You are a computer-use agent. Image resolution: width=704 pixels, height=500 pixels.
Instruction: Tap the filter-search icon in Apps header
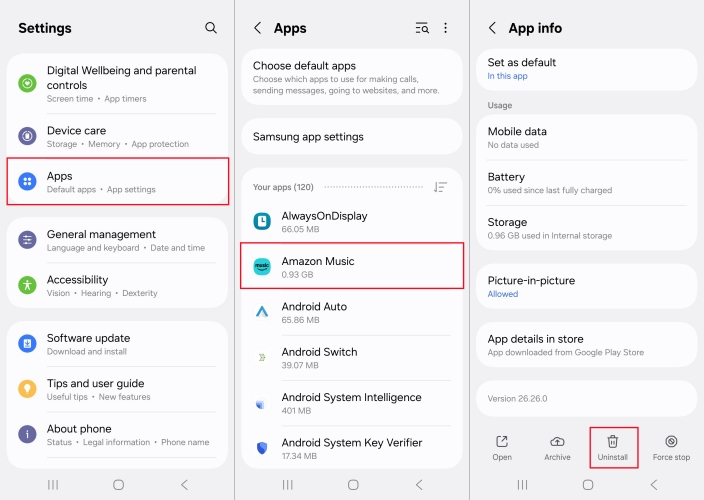[x=422, y=28]
